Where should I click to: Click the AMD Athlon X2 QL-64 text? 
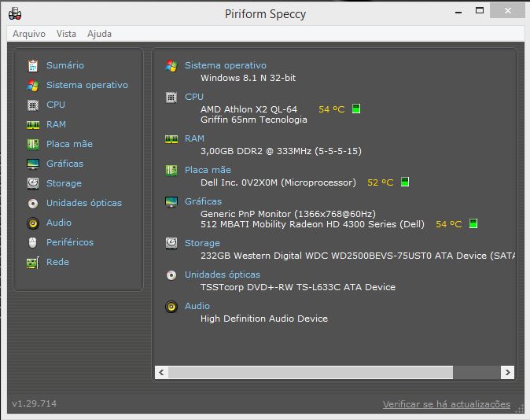coord(248,109)
